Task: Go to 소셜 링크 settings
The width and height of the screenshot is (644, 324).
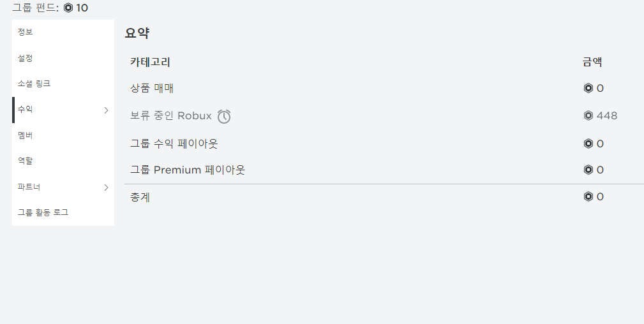Action: point(34,84)
